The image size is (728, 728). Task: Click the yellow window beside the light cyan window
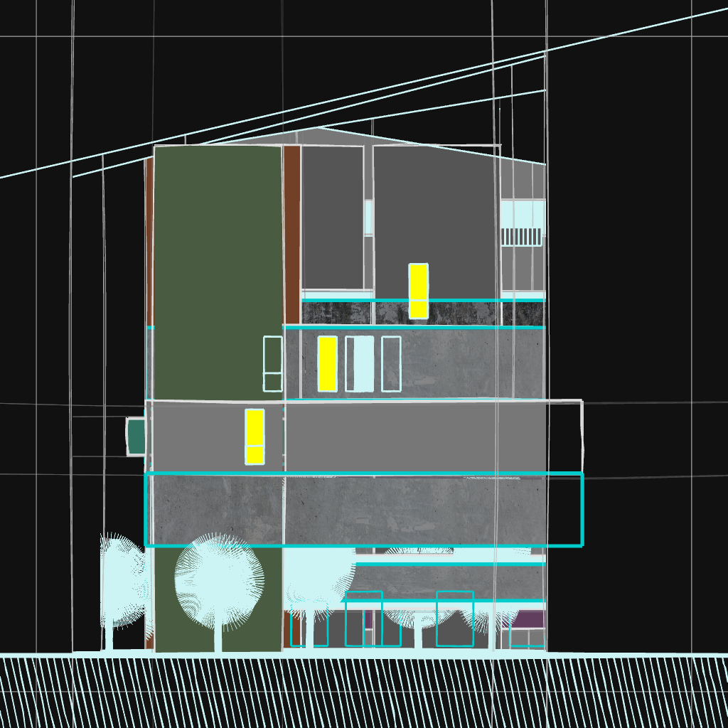[x=327, y=363]
